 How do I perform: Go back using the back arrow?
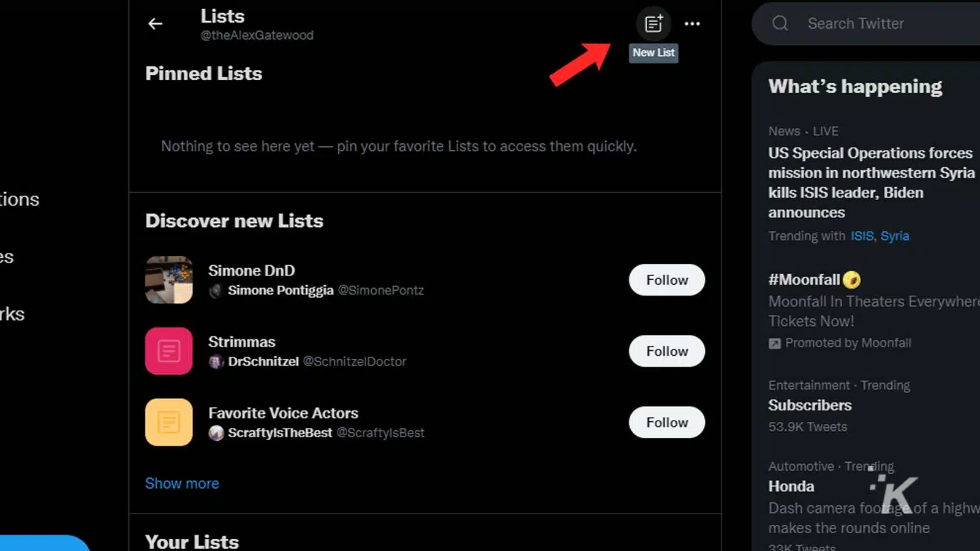tap(155, 24)
